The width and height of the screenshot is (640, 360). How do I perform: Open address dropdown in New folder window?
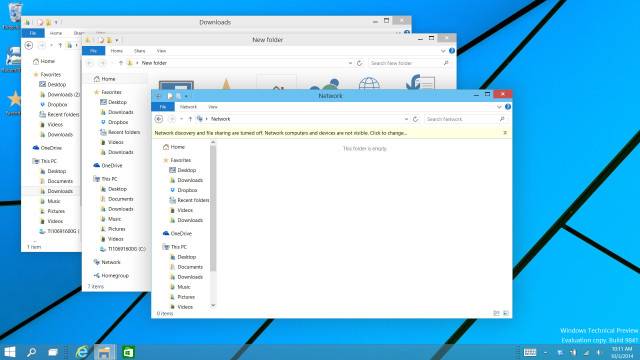click(350, 63)
